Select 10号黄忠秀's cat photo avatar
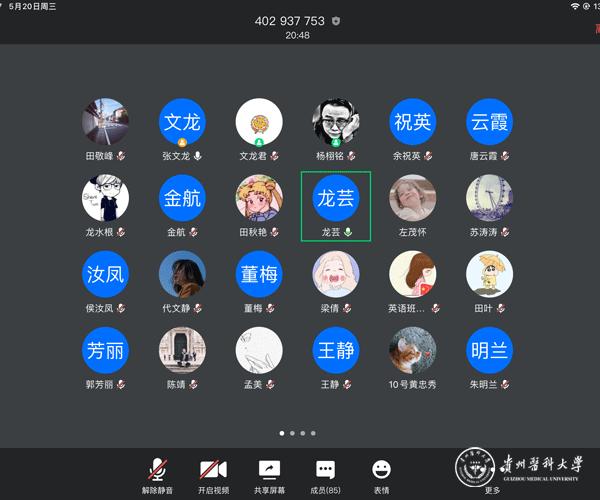 [x=413, y=350]
